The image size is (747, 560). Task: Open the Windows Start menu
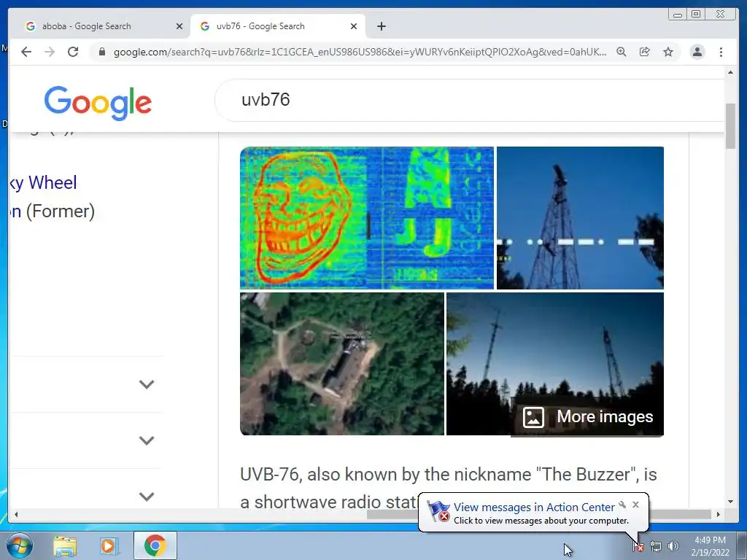(19, 545)
